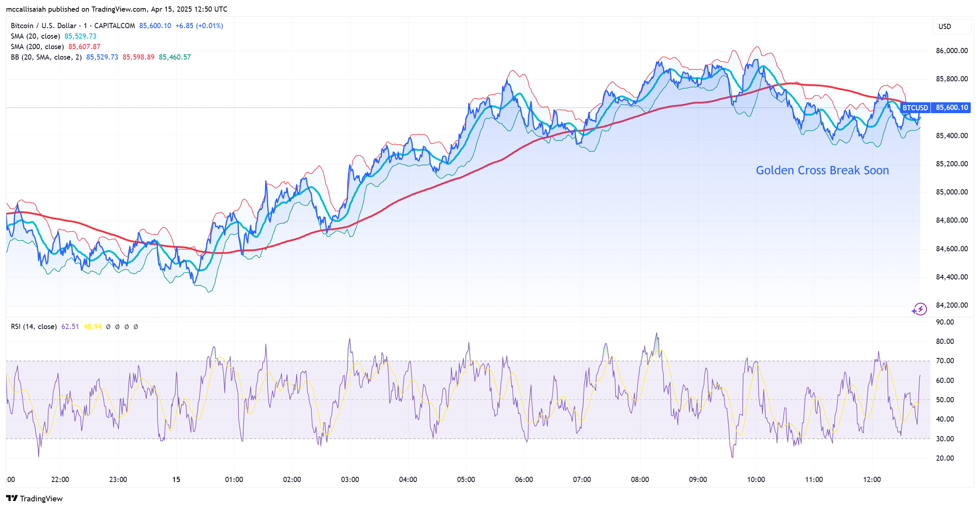Click the blue BTCUSD price tag
The height and width of the screenshot is (509, 980).
915,108
